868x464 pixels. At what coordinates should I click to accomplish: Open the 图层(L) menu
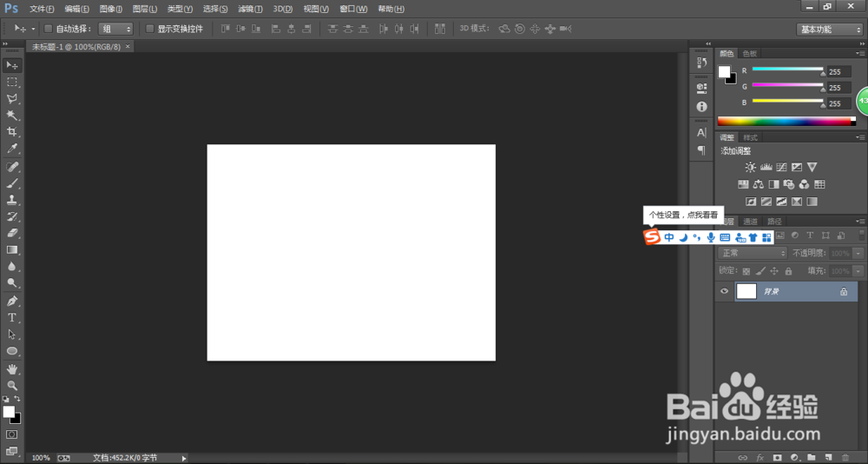point(145,9)
